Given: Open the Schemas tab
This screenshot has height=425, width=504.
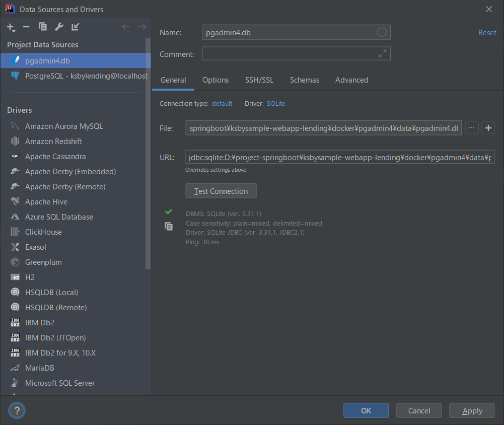Looking at the screenshot, I should 305,80.
